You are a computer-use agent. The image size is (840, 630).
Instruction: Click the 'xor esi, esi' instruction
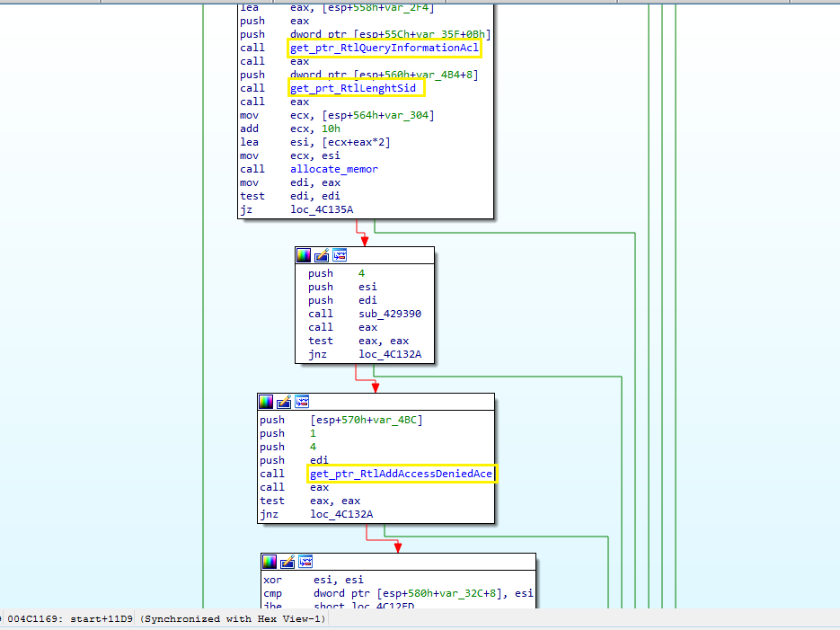click(x=314, y=580)
